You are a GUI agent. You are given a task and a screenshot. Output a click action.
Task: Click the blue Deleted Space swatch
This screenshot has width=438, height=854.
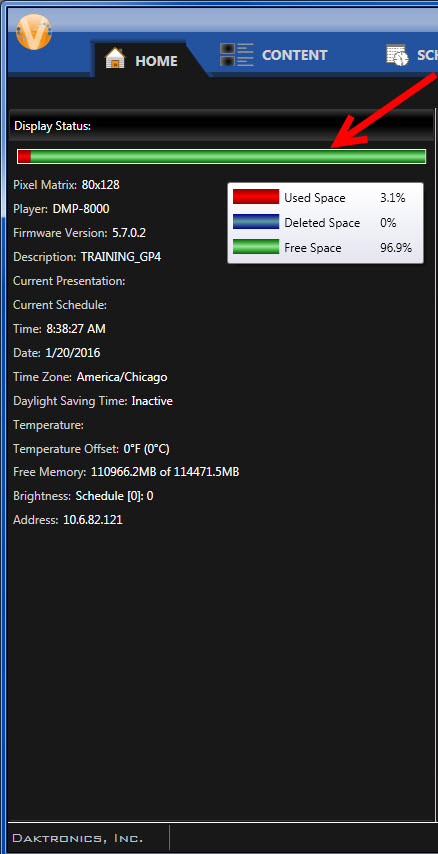[x=256, y=222]
